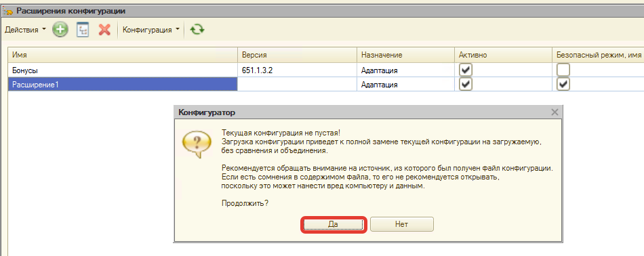
Task: Click the Продолжить? question text
Action: coord(245,202)
